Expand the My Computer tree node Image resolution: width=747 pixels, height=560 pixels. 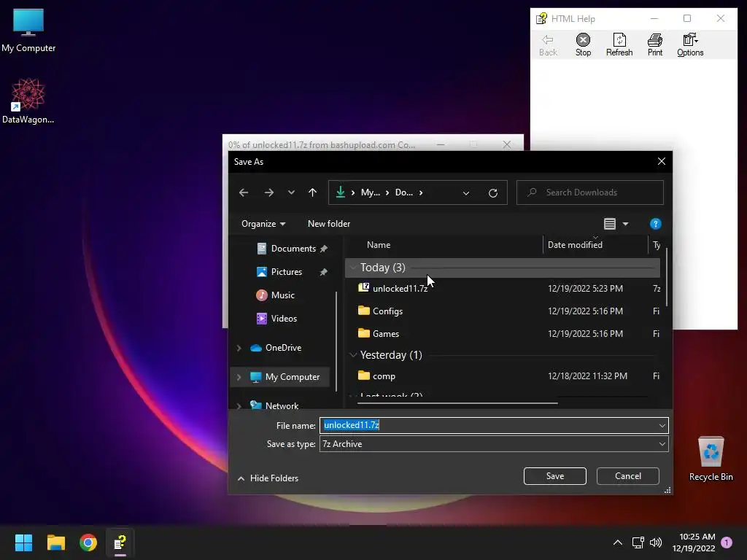tap(239, 377)
